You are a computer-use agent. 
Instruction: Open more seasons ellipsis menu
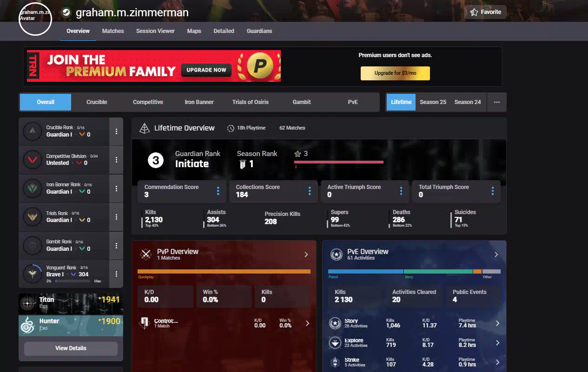pos(496,102)
